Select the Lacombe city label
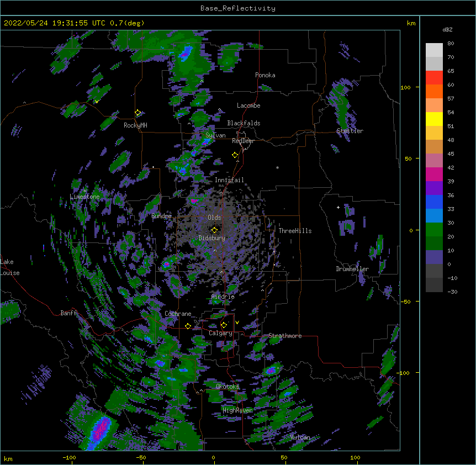This screenshot has height=465, width=476. coord(248,105)
